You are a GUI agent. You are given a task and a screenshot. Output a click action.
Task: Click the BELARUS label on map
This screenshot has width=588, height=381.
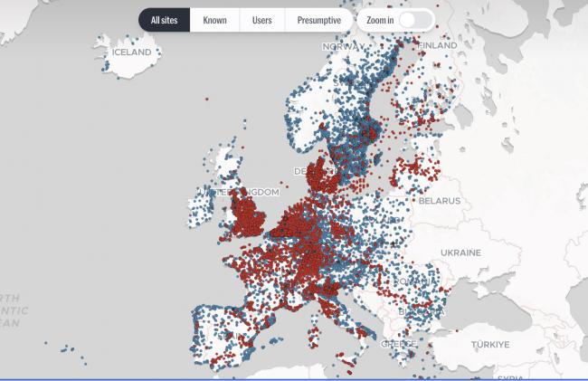point(439,200)
